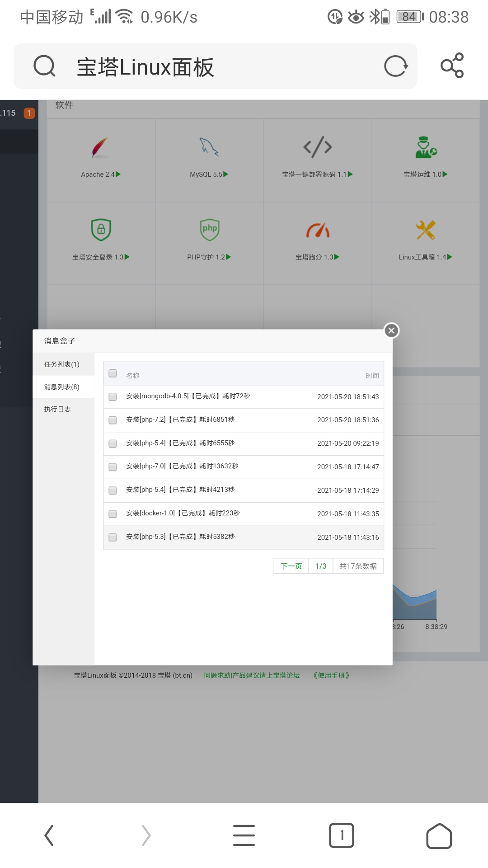Check the mongodb-4.0.5 install message
The width and height of the screenshot is (488, 868).
click(113, 397)
